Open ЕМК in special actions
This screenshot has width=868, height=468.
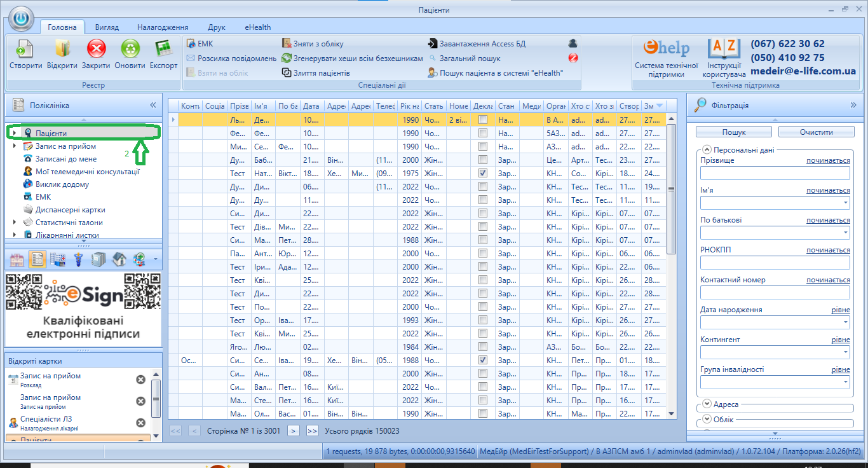coord(200,44)
